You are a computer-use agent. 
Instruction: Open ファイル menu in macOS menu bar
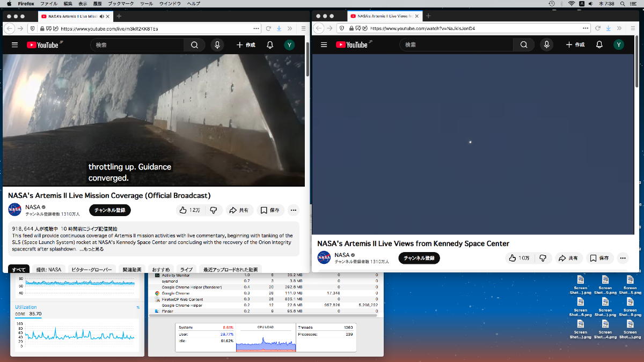tap(49, 3)
